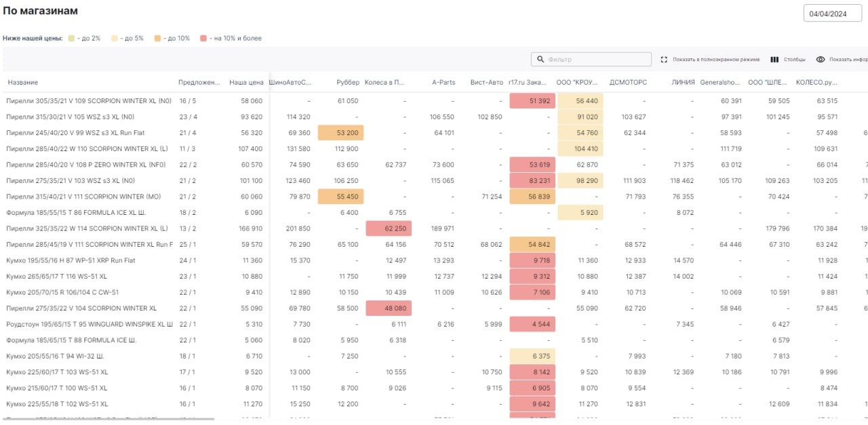Open row Роудстоун 195/65/15 T 95 WINGUARD WINSPIKE
Viewport: 868px width, 425px height.
pyautogui.click(x=90, y=324)
